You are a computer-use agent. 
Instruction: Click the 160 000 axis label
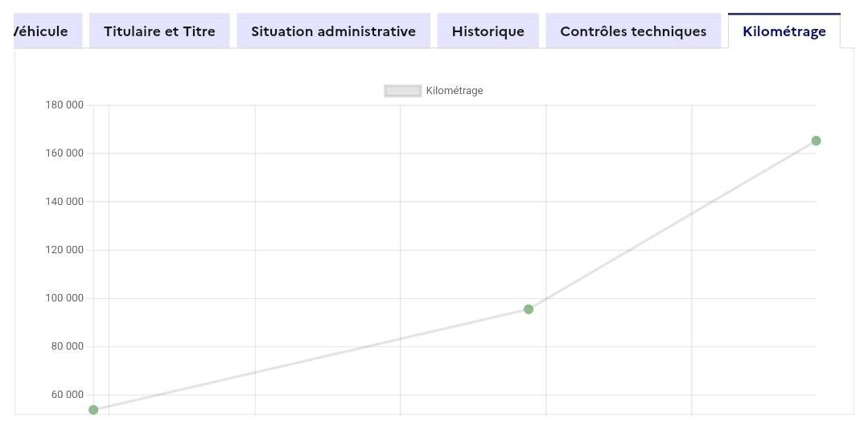tap(64, 154)
